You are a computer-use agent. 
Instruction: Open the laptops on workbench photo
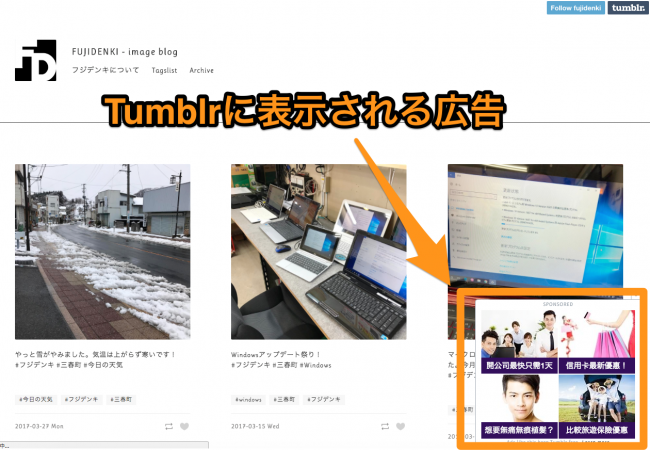[318, 252]
